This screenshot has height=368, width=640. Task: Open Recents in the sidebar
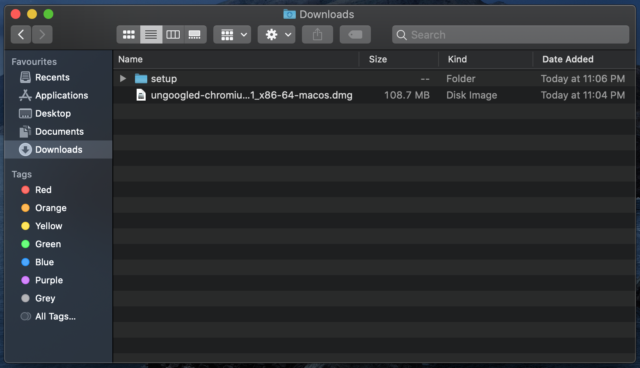point(58,77)
